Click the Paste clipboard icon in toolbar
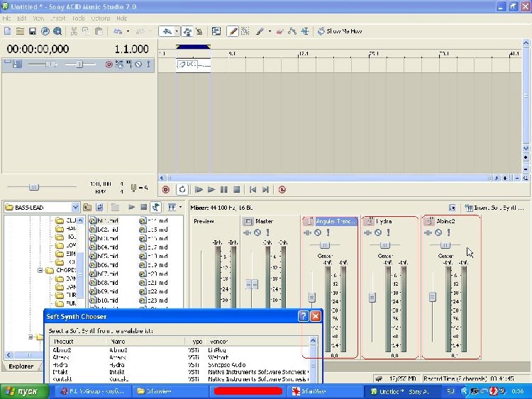Image resolution: width=532 pixels, height=399 pixels. click(99, 31)
